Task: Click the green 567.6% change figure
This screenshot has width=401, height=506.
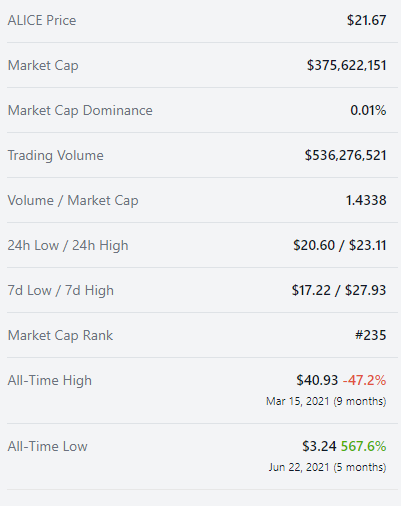Action: coord(363,446)
